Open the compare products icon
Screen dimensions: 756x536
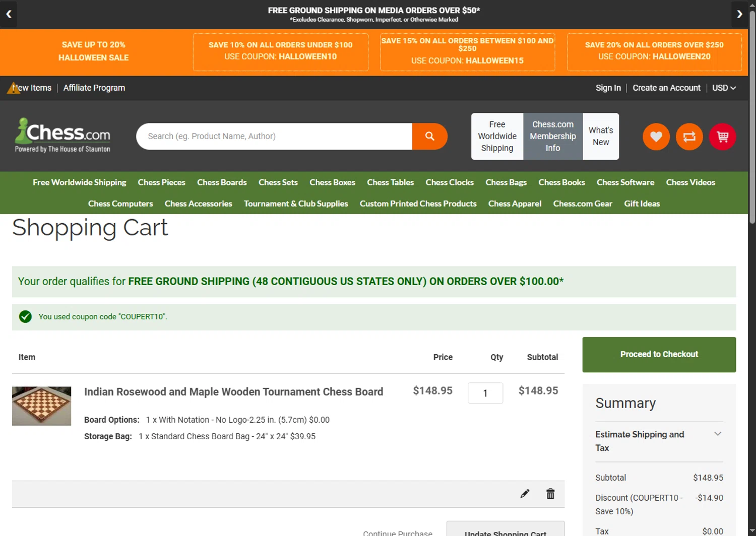point(689,137)
